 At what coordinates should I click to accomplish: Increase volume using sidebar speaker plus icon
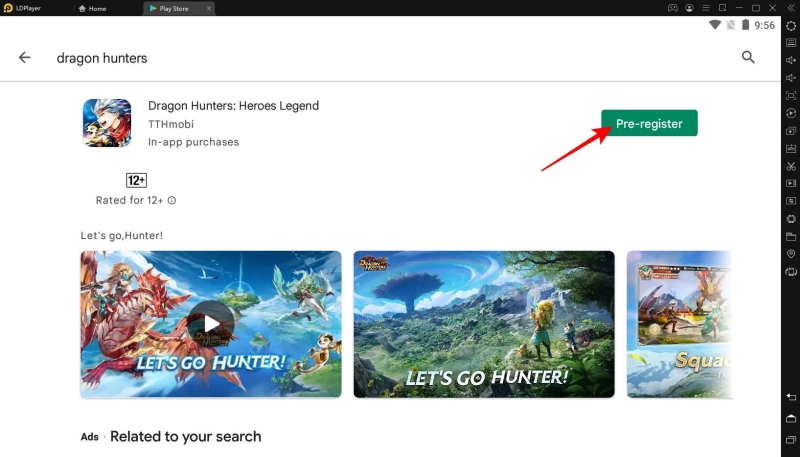(x=791, y=60)
